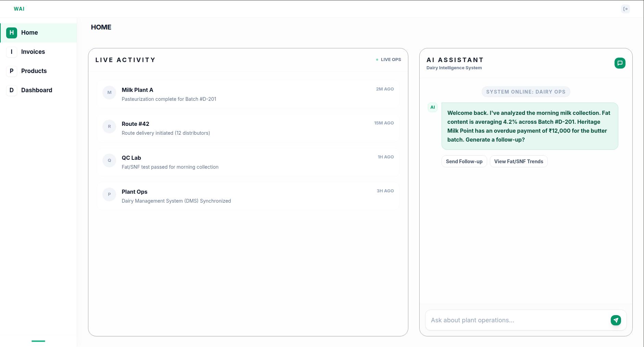Click the AI avatar badge beside message
The image size is (644, 347).
point(433,107)
